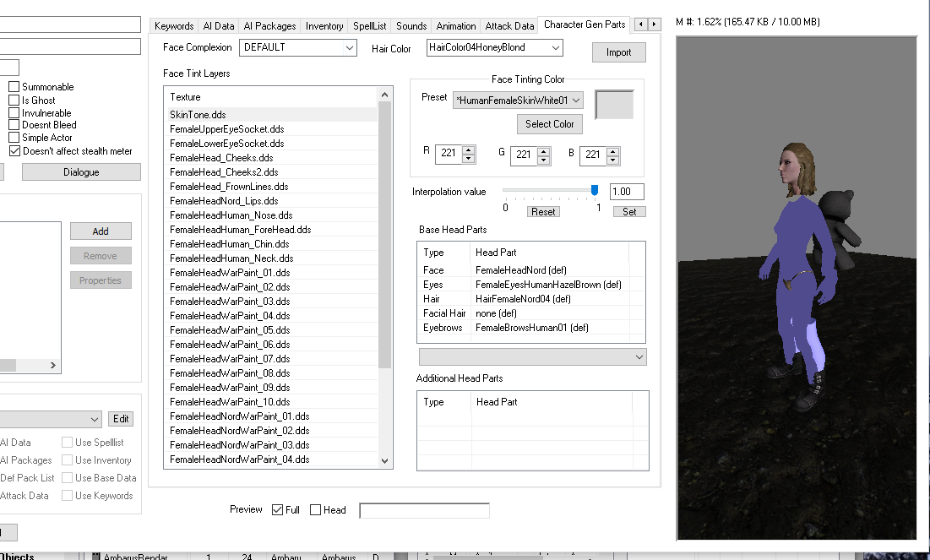Select FemaleHeadNord_Lips.dds texture row
The width and height of the screenshot is (930, 560).
click(x=272, y=200)
